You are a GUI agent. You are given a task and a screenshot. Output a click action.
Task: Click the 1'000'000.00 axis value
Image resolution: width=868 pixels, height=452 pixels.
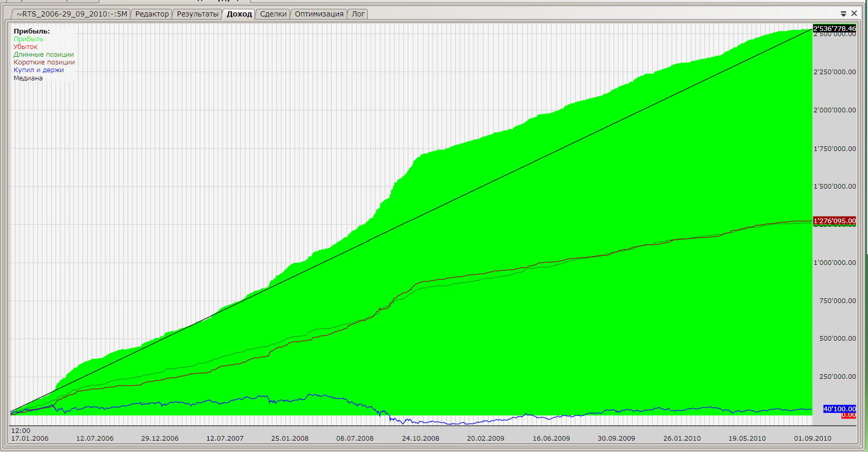pyautogui.click(x=835, y=263)
